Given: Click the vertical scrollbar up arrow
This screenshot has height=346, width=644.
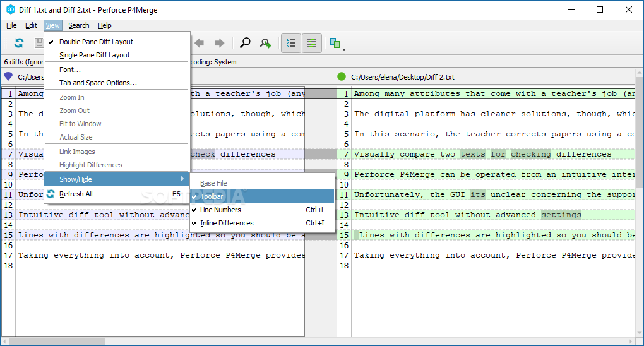Looking at the screenshot, I should 640,73.
